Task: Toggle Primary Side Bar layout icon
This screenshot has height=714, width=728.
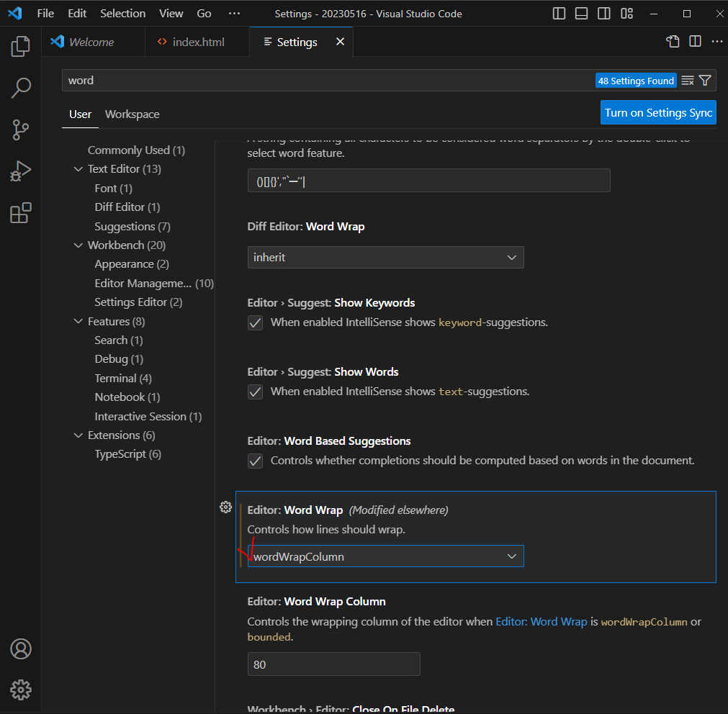Action: 559,14
